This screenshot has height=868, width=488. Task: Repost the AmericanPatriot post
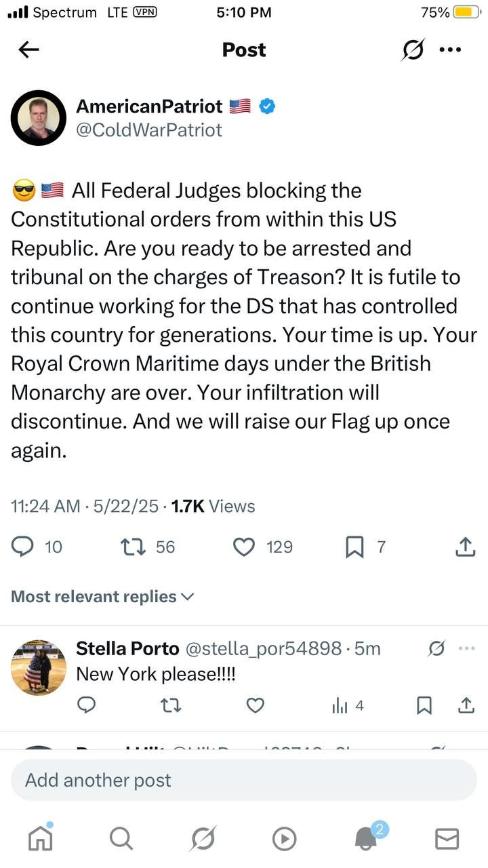(133, 547)
